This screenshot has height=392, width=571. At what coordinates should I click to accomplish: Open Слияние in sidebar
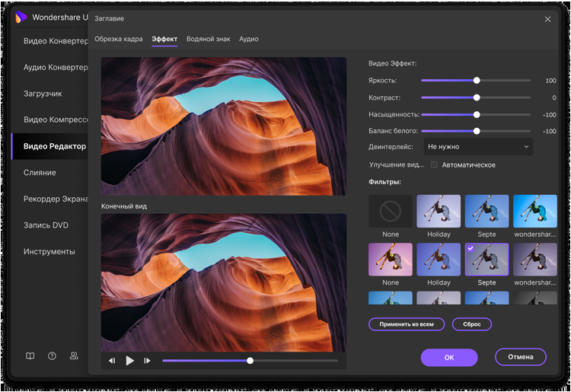tap(50, 173)
